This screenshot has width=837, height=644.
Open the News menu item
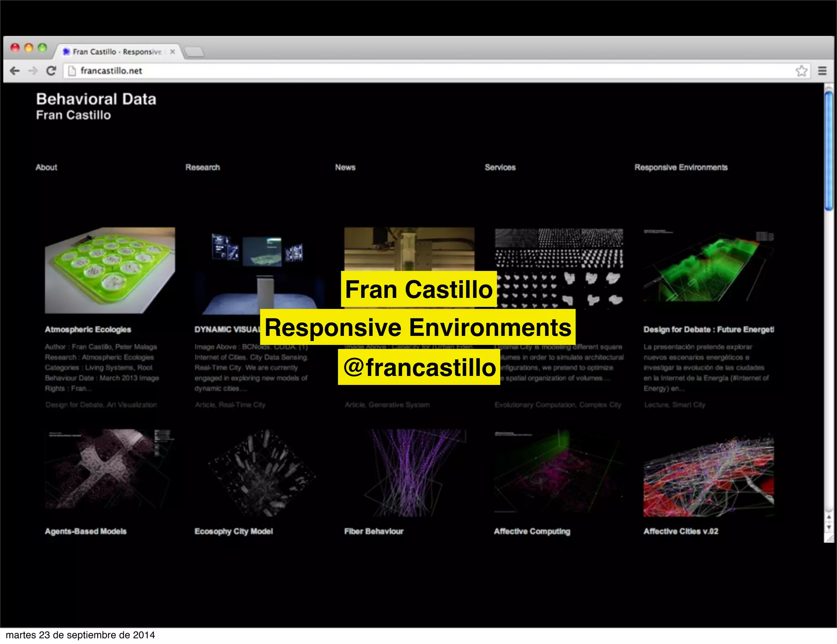345,167
